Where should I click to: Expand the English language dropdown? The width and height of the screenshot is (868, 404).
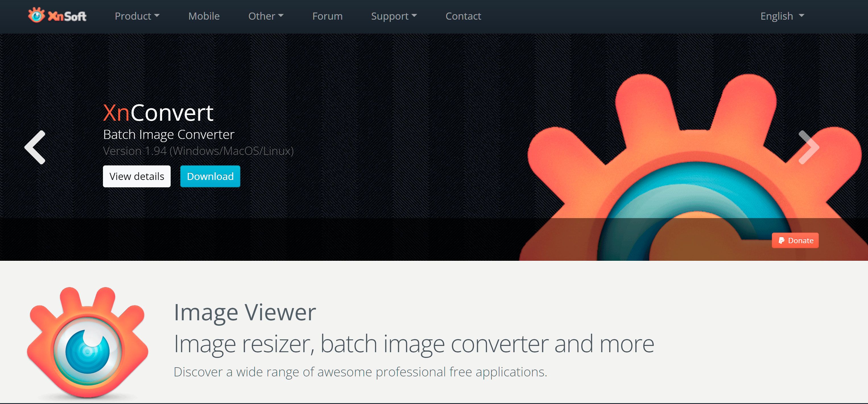tap(782, 16)
